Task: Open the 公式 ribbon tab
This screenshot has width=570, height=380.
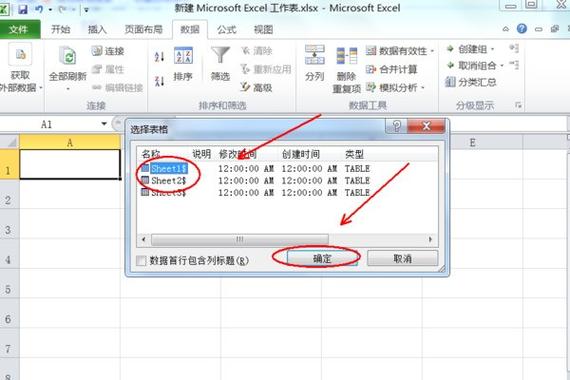Action: (226, 29)
